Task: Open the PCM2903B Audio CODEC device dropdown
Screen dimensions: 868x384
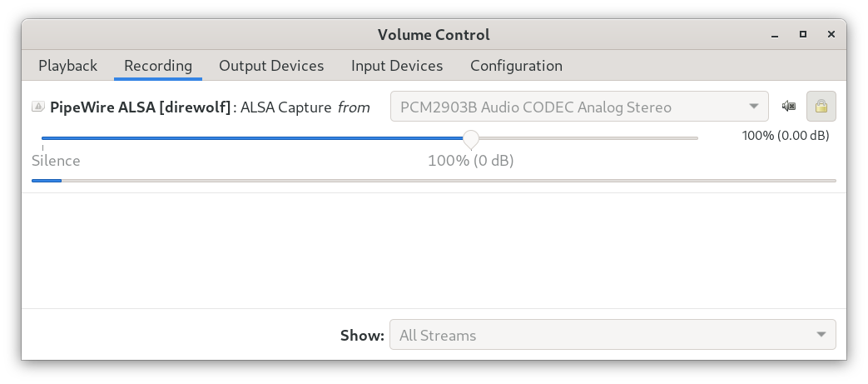Action: coord(579,107)
